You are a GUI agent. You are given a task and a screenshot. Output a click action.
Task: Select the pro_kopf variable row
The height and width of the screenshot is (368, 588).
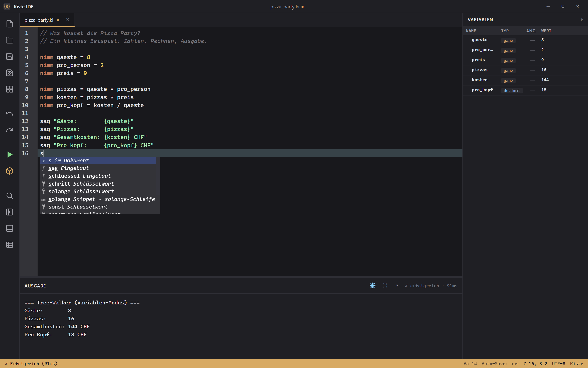coord(525,90)
